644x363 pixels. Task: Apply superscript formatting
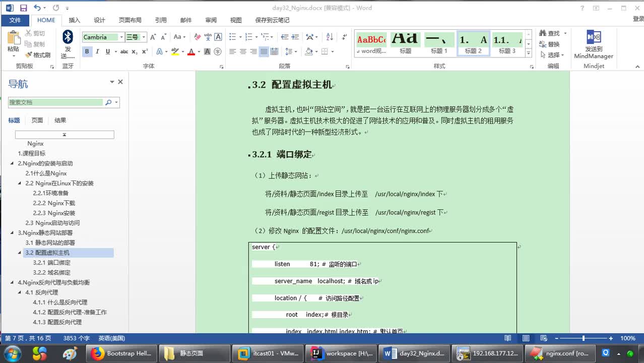tap(145, 51)
